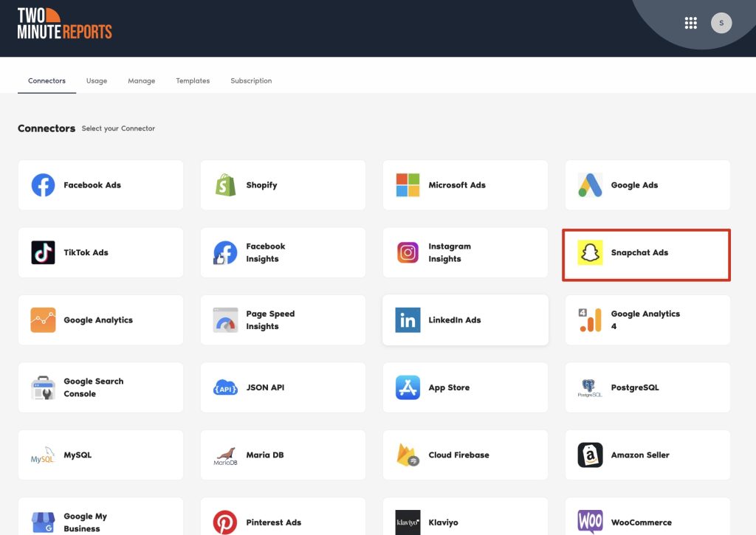Viewport: 756px width, 535px height.
Task: Pick the Google Ads connector label
Action: (634, 185)
